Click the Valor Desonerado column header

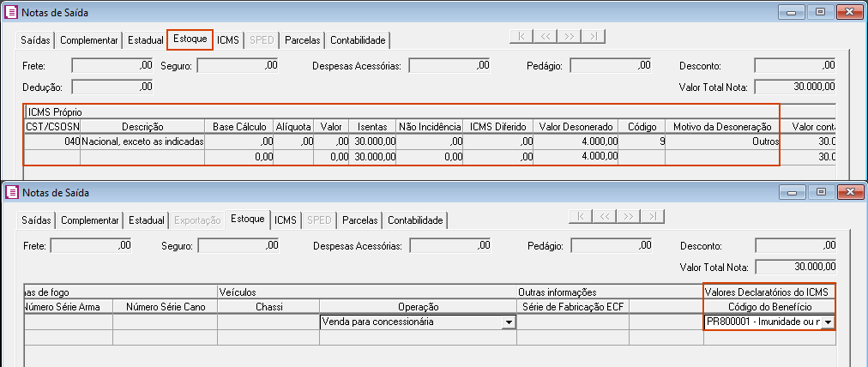575,127
